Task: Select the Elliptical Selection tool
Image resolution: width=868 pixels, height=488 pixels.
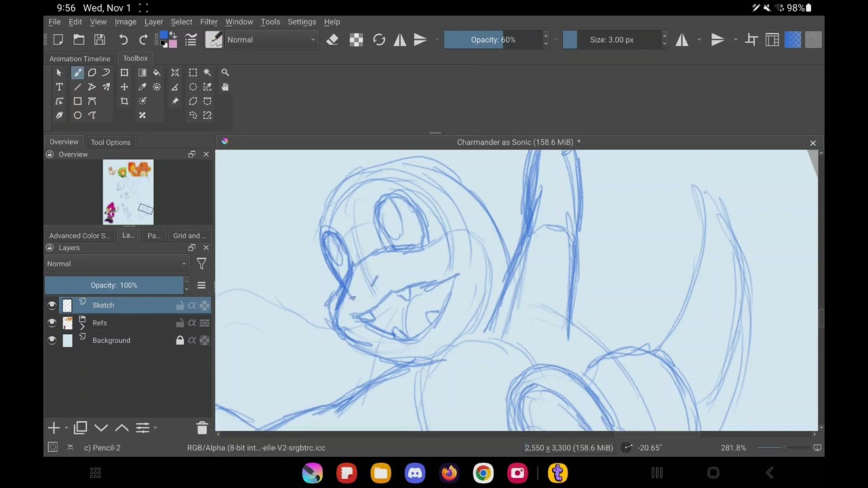Action: [x=193, y=87]
